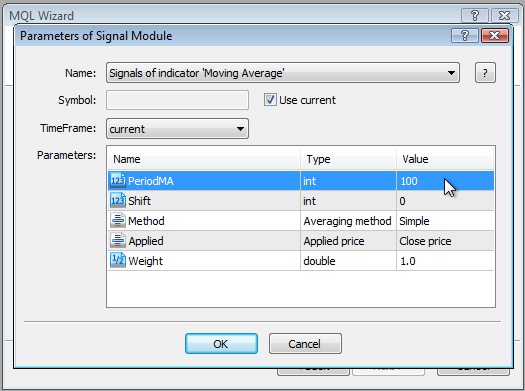The height and width of the screenshot is (391, 525).
Task: Confirm parameters with the OK button
Action: pyautogui.click(x=221, y=343)
